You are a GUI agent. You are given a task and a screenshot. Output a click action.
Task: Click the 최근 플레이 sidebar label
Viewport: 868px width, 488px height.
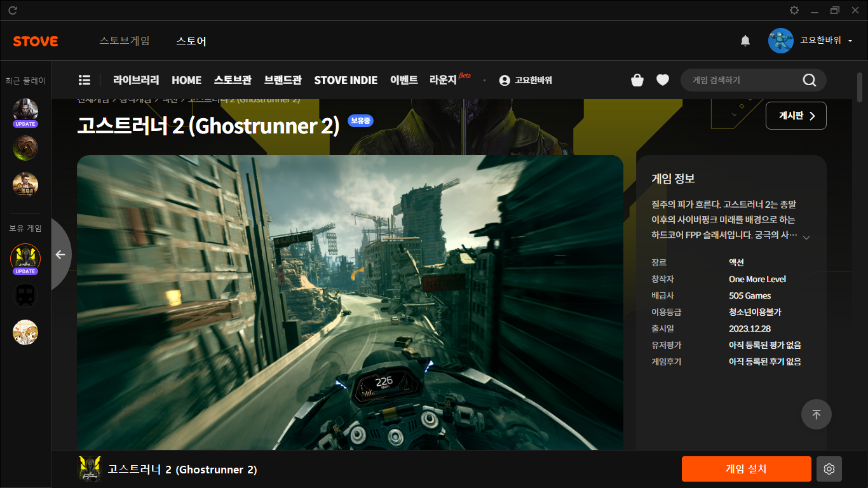25,81
